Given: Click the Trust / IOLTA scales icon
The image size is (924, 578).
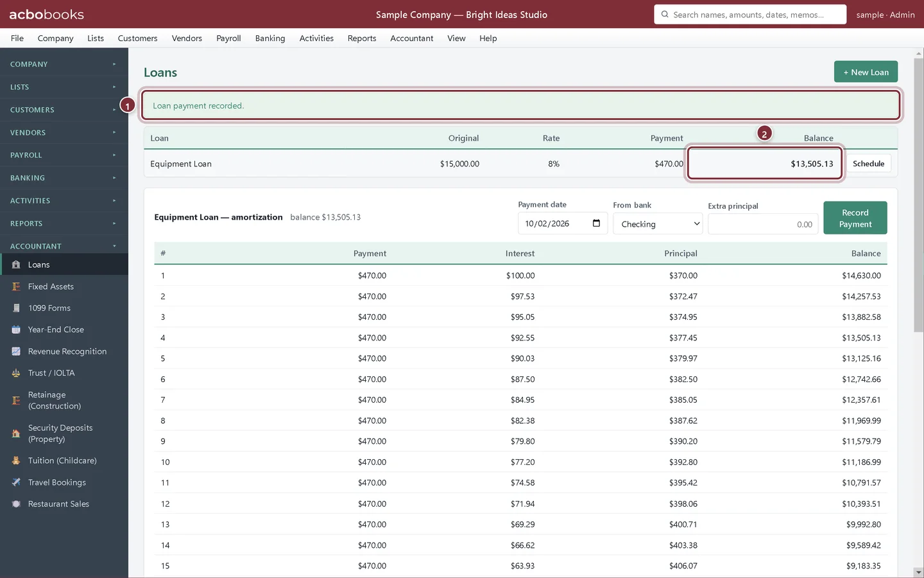Looking at the screenshot, I should pyautogui.click(x=16, y=373).
